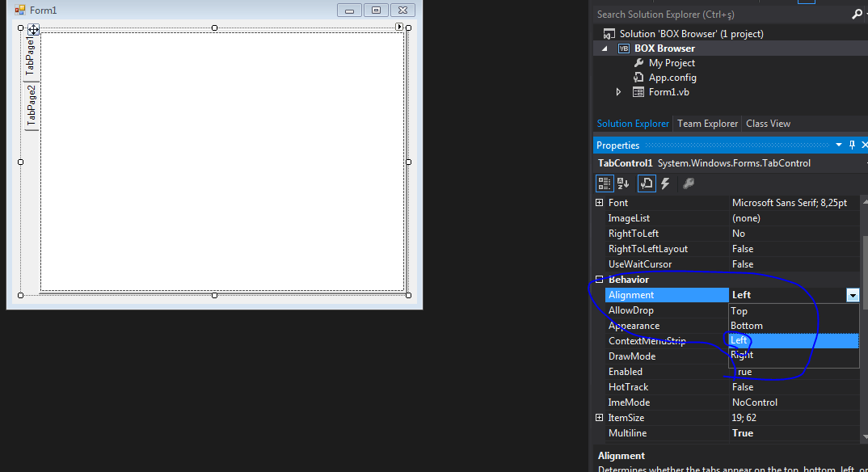The width and height of the screenshot is (868, 472).
Task: Select App.config in Solution Explorer
Action: tap(672, 78)
